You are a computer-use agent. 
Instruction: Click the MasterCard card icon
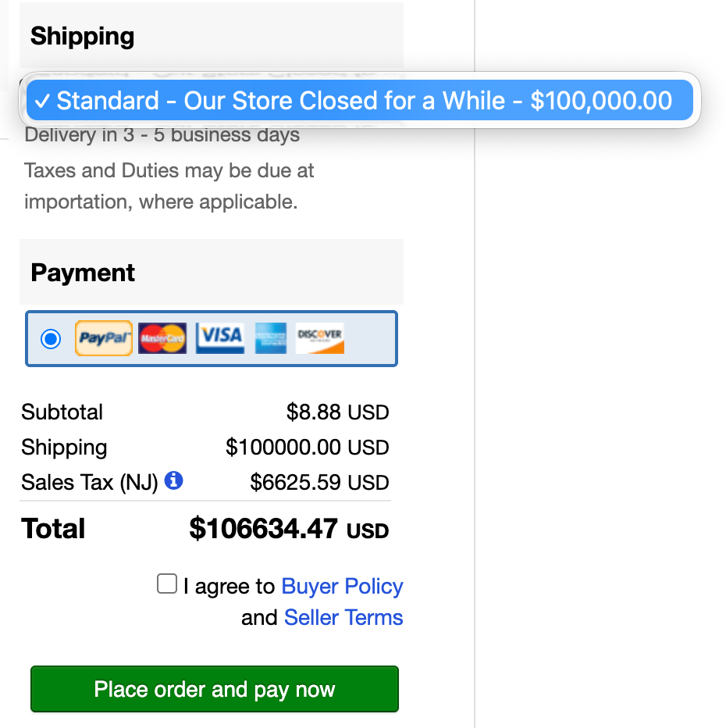click(162, 338)
